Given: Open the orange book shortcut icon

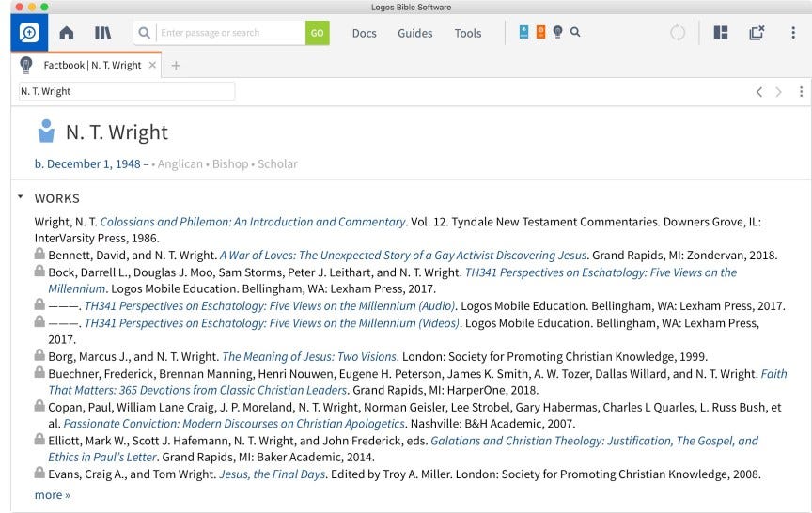Looking at the screenshot, I should tap(540, 32).
